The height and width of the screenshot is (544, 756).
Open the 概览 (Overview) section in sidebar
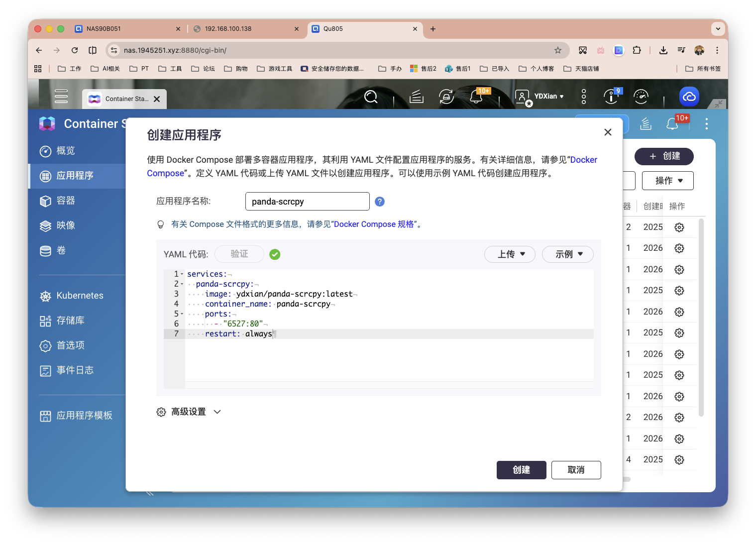(x=64, y=151)
